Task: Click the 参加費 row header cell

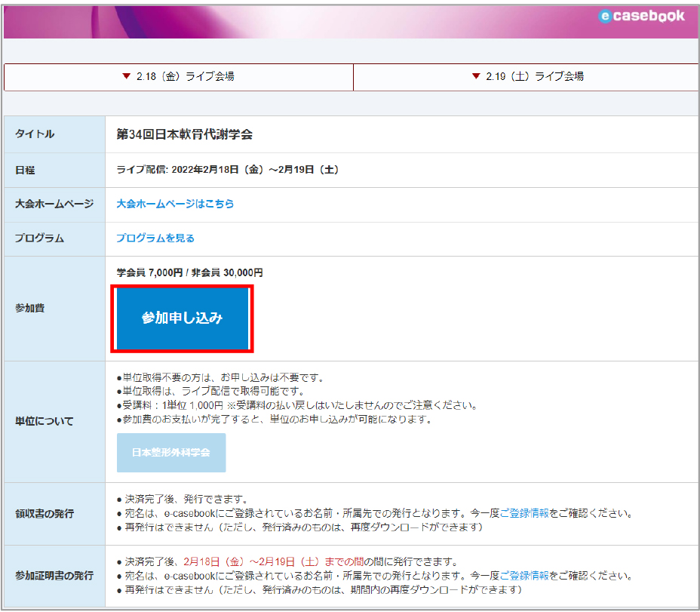Action: (54, 309)
